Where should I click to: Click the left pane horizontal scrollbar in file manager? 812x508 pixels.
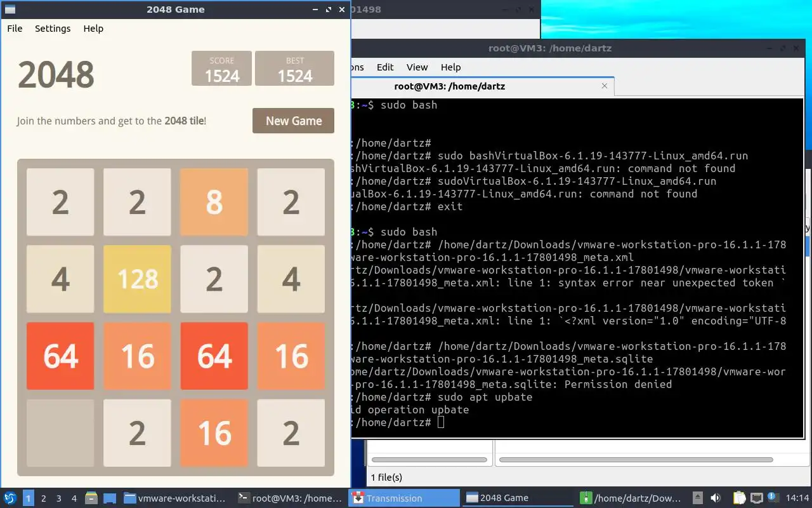point(430,460)
